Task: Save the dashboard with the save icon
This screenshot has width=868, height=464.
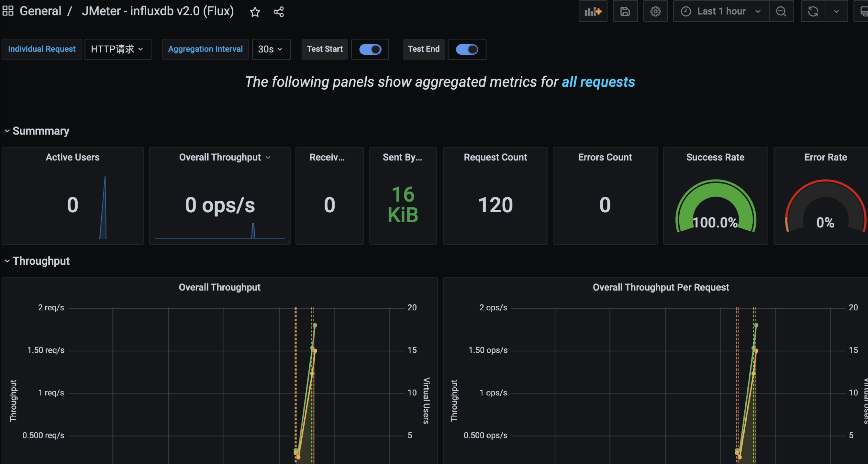Action: (625, 11)
